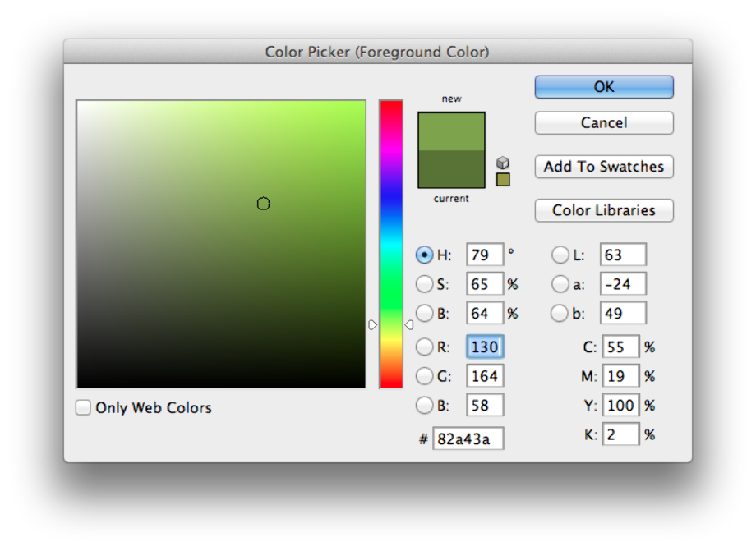Click the new color preview swatch
This screenshot has height=551, width=756.
450,131
